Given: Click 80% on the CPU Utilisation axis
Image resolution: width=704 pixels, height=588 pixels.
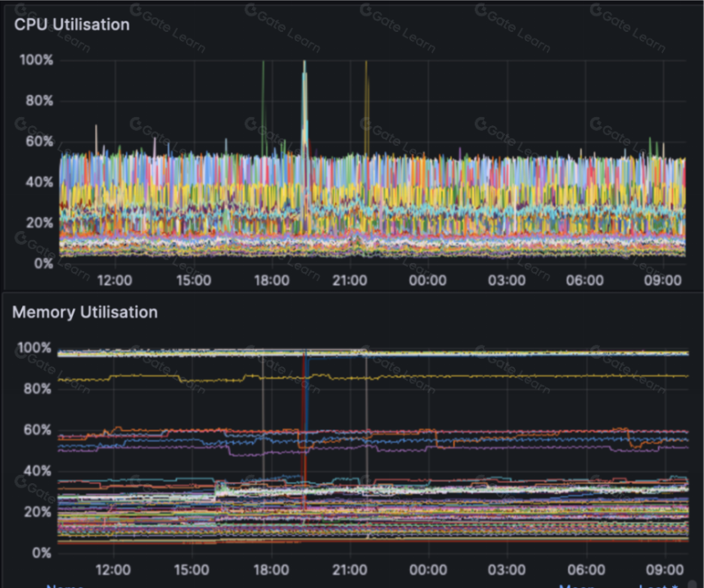Looking at the screenshot, I should 39,100.
